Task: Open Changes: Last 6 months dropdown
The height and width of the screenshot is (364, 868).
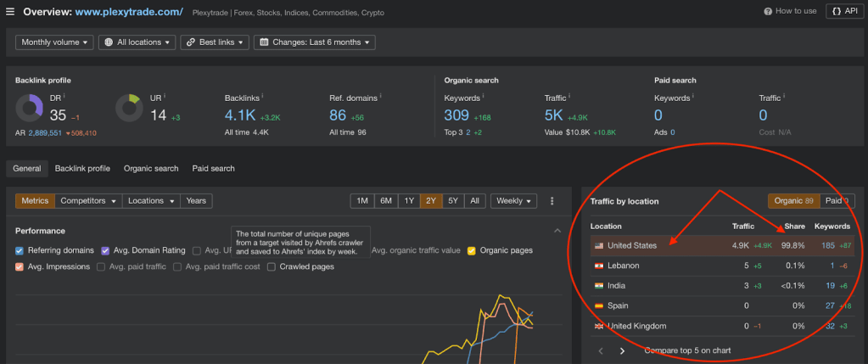Action: pyautogui.click(x=315, y=42)
